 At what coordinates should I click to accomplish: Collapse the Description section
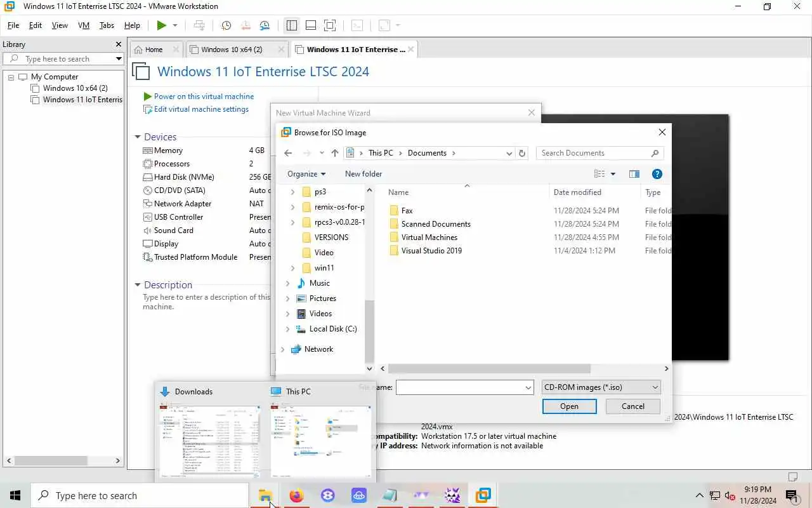point(138,285)
